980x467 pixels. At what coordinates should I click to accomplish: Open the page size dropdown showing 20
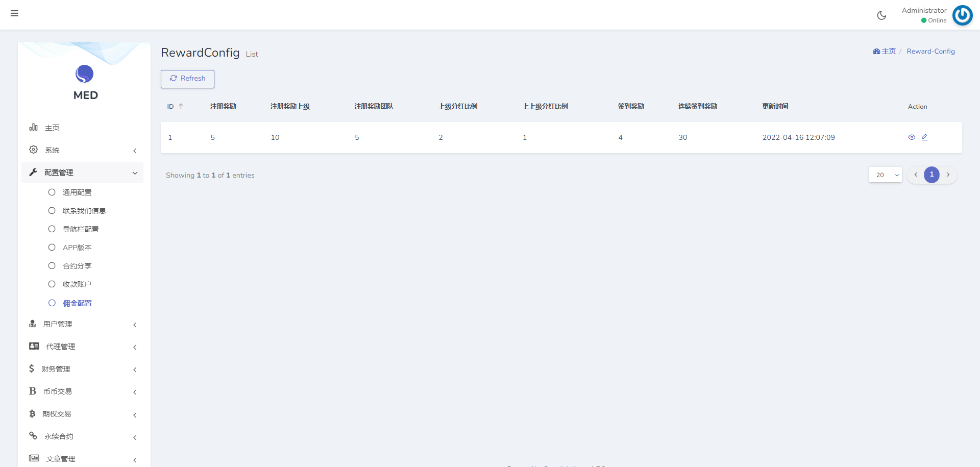tap(886, 175)
